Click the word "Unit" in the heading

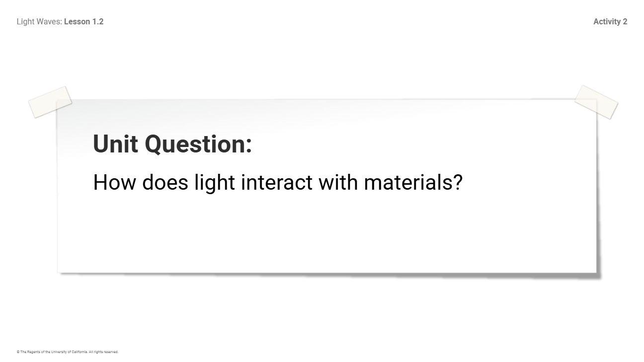pos(115,144)
